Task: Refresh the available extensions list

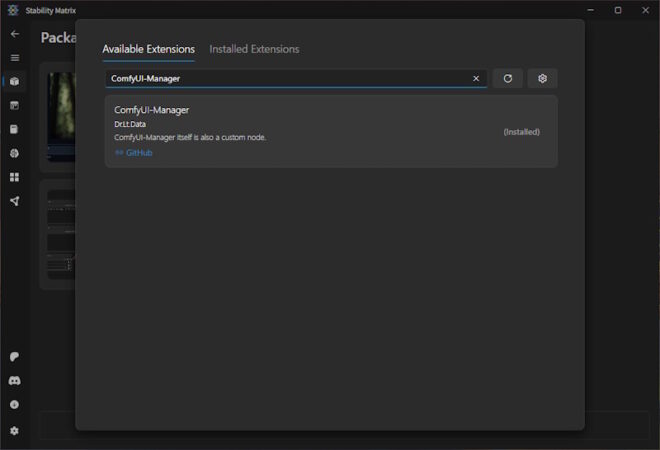Action: [508, 78]
